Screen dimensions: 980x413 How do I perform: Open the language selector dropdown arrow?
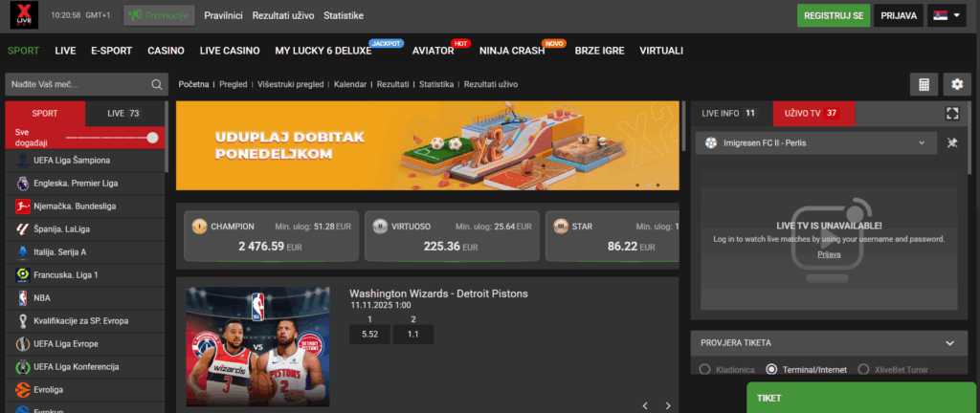(x=957, y=15)
